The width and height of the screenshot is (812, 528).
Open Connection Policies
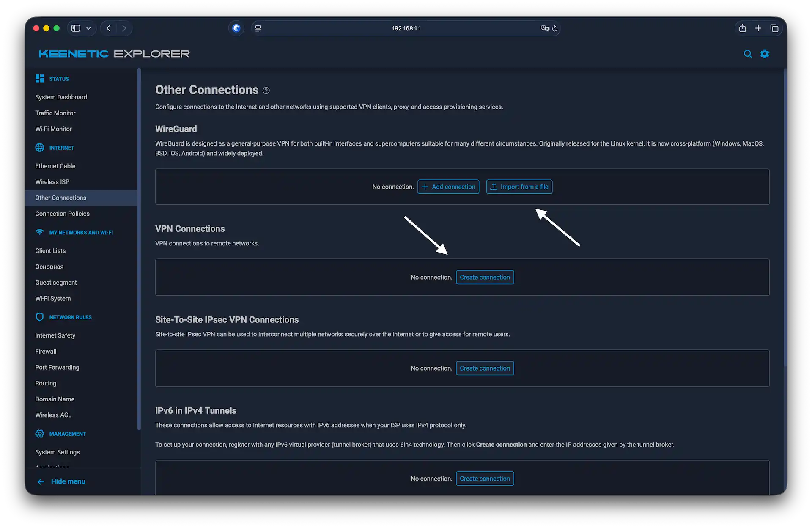pyautogui.click(x=63, y=214)
